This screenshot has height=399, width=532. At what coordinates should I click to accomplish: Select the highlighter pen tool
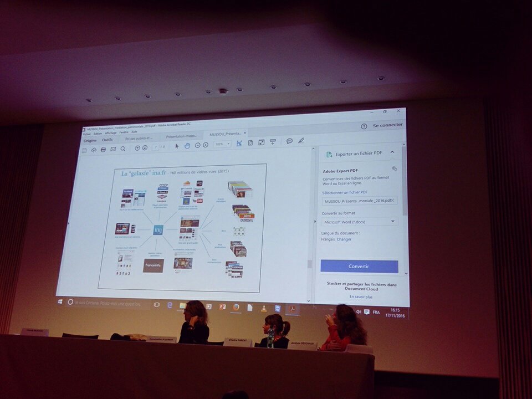pyautogui.click(x=301, y=140)
